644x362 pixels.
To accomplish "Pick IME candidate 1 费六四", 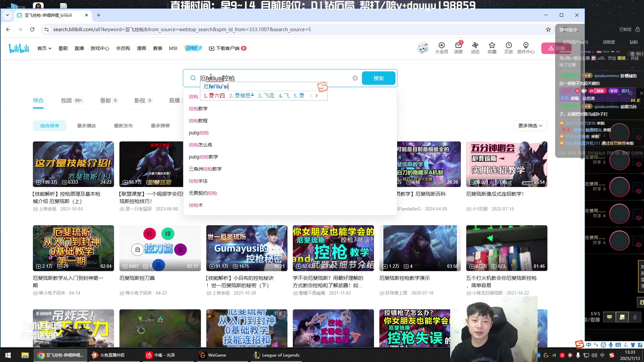I will 214,96.
